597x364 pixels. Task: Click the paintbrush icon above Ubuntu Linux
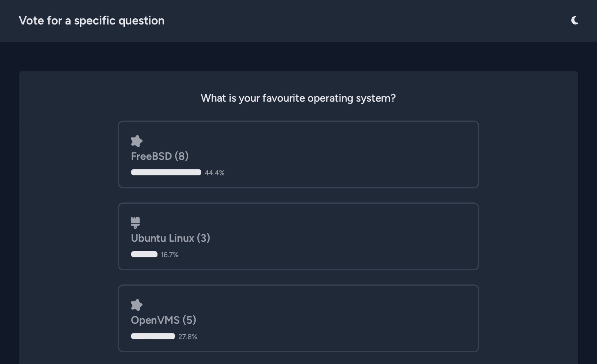135,222
